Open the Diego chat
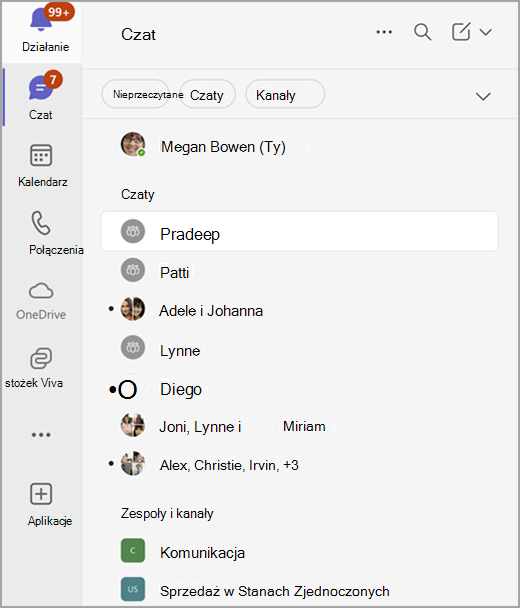520x608 pixels. point(299,389)
